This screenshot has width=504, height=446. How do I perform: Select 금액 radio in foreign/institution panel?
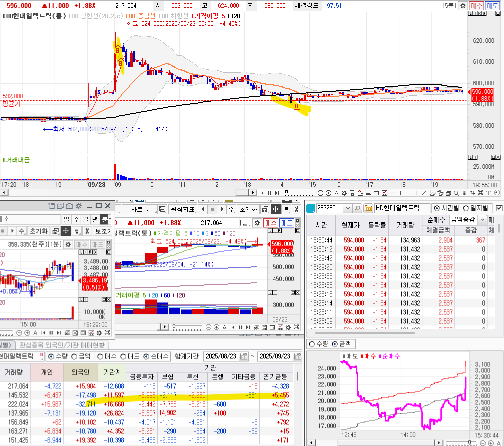(x=74, y=356)
